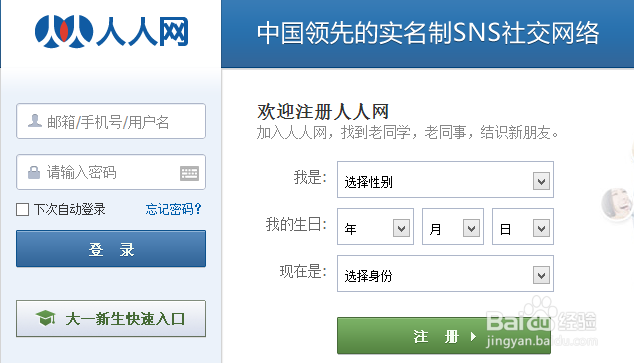This screenshot has width=634, height=363.
Task: Click the 大一新生快速入口 button
Action: [x=111, y=319]
